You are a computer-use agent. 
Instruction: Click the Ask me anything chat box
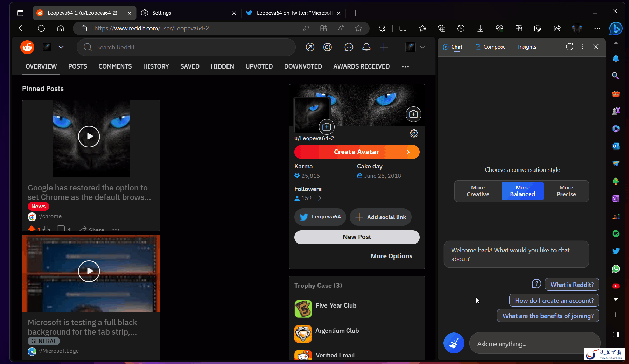click(x=534, y=344)
